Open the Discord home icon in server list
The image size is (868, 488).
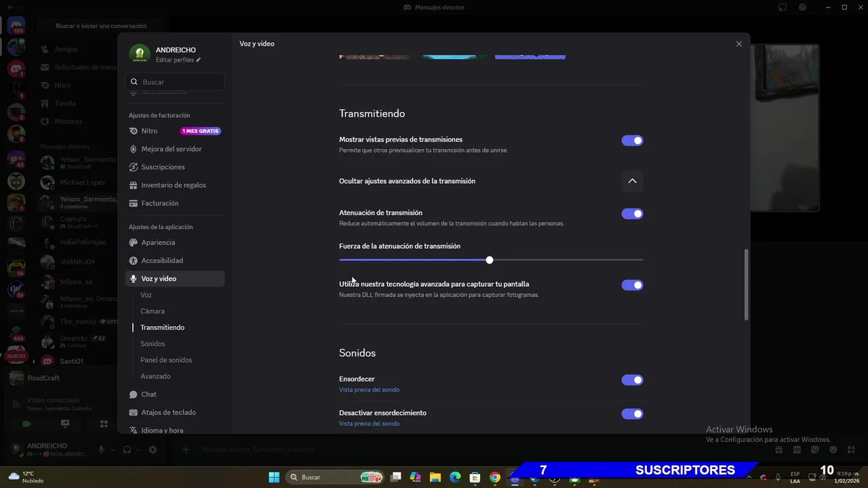[16, 26]
